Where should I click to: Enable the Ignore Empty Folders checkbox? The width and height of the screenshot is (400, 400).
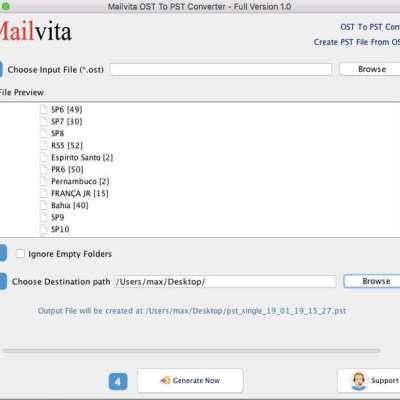click(x=20, y=254)
